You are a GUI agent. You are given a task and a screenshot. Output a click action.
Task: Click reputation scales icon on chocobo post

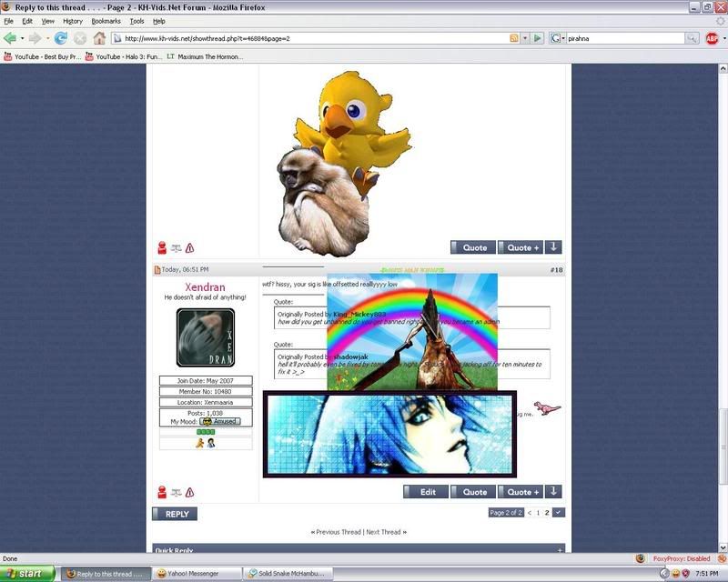coord(176,248)
